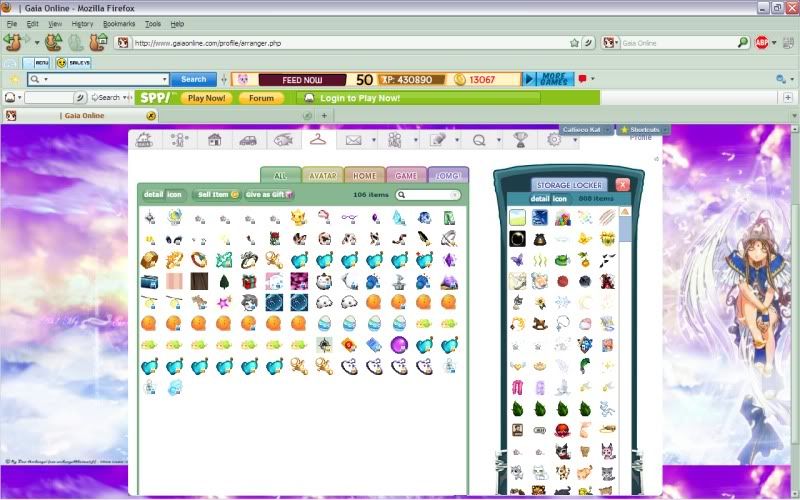Select the purple butterfly item in locker

[517, 260]
